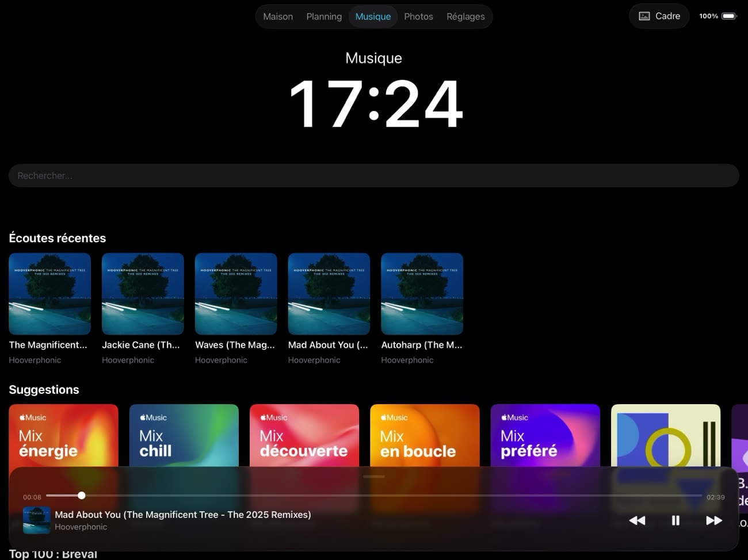
Task: Open the Mix énergie playlist
Action: click(x=63, y=435)
